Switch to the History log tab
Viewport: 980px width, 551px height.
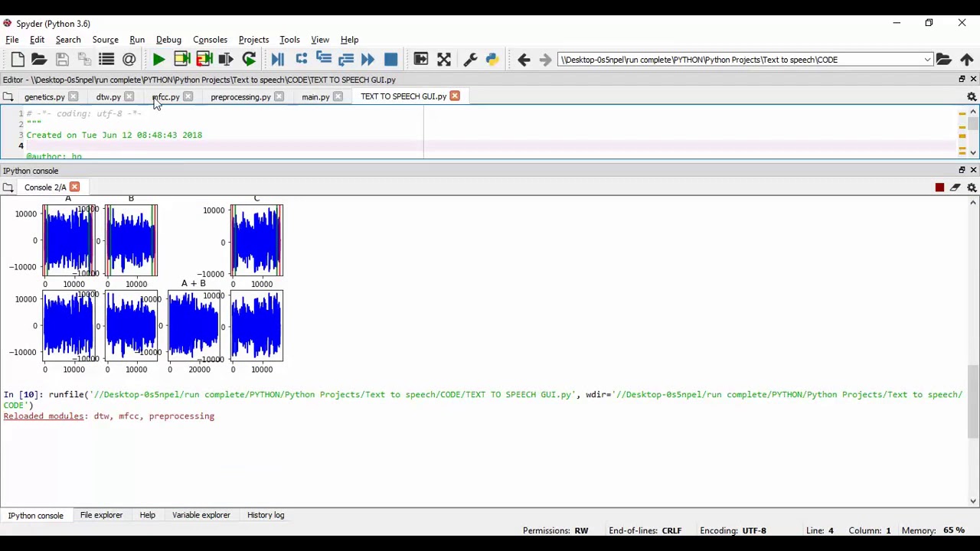pyautogui.click(x=266, y=515)
